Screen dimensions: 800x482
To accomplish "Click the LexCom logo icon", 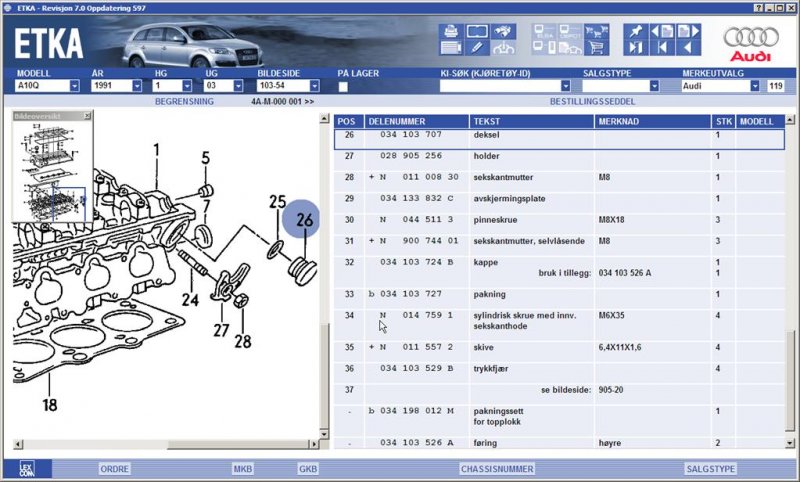I will tap(27, 469).
